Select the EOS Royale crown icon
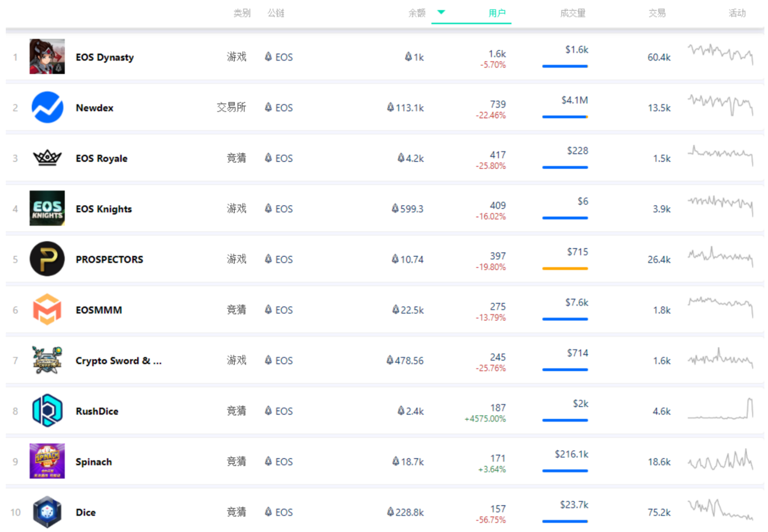768x532 pixels. [x=47, y=158]
